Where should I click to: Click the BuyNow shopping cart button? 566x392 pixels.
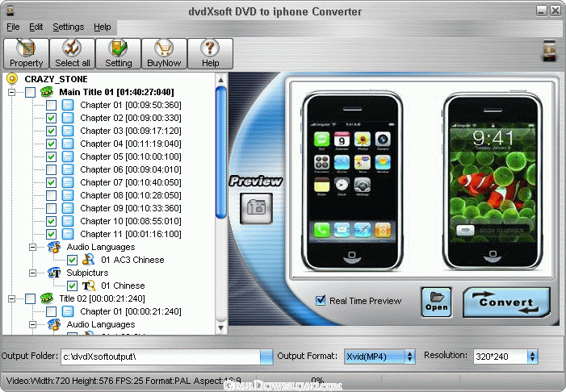[164, 53]
